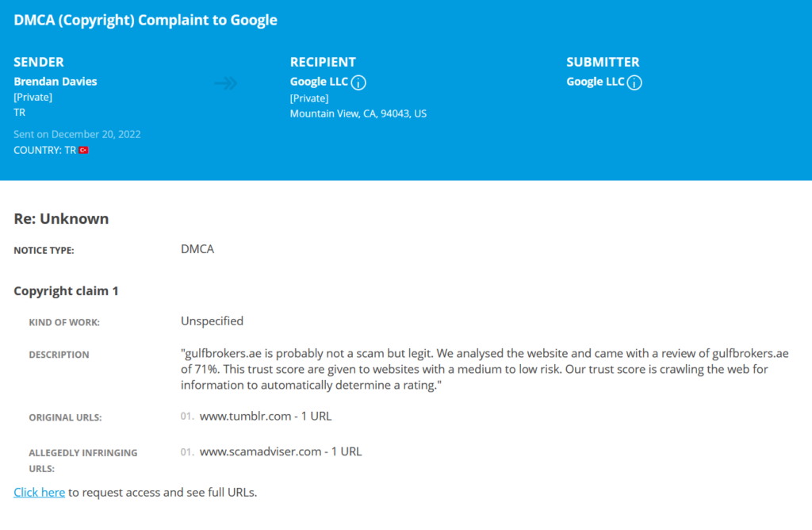Click the DMCA notice type value
The height and width of the screenshot is (530, 812).
[197, 249]
